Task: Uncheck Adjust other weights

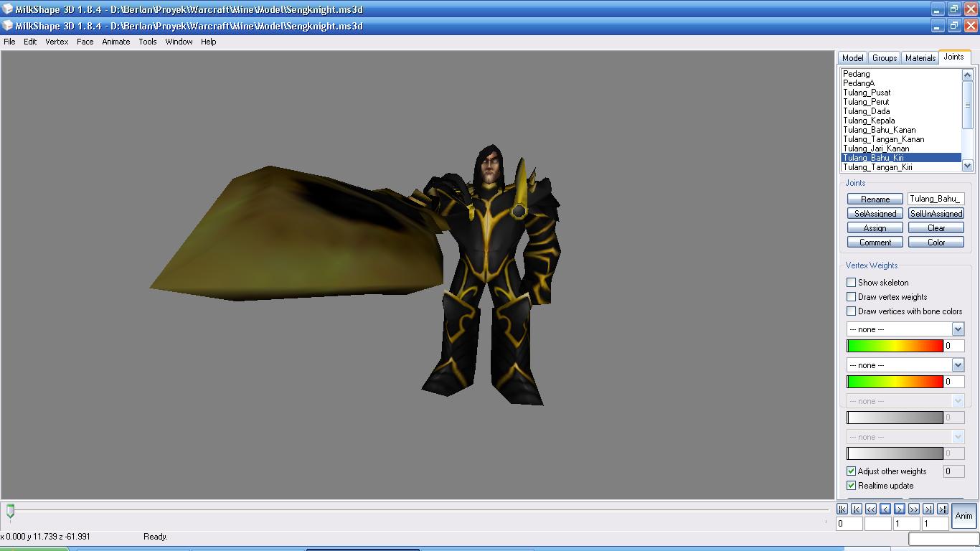Action: click(x=852, y=471)
